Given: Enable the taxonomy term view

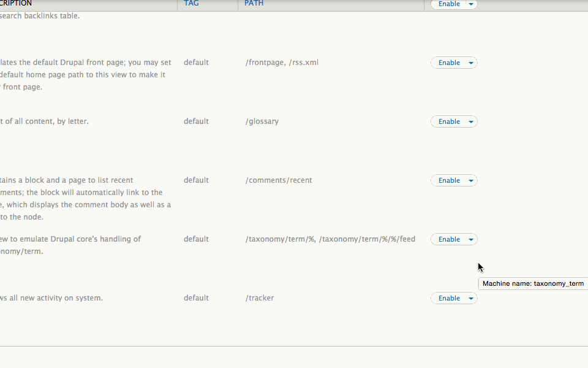Looking at the screenshot, I should click(449, 240).
